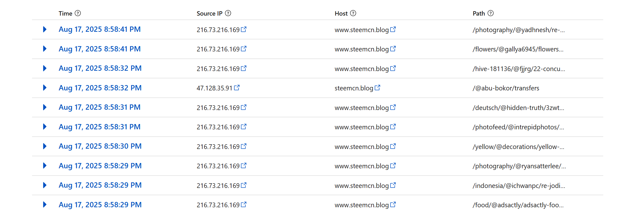Viewport: 644px width, 211px height.
Task: Expand the row with path /food/@adsactly/adsactly-foo...
Action: (45, 204)
